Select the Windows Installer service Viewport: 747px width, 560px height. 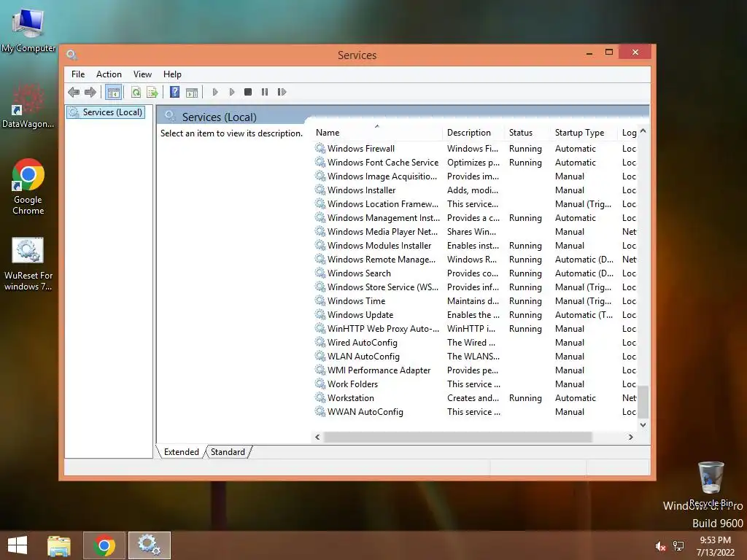(475, 190)
